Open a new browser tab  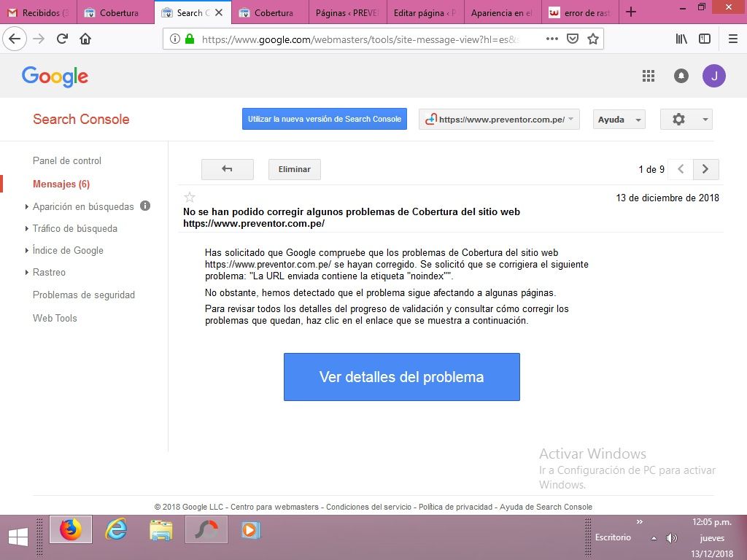click(631, 12)
